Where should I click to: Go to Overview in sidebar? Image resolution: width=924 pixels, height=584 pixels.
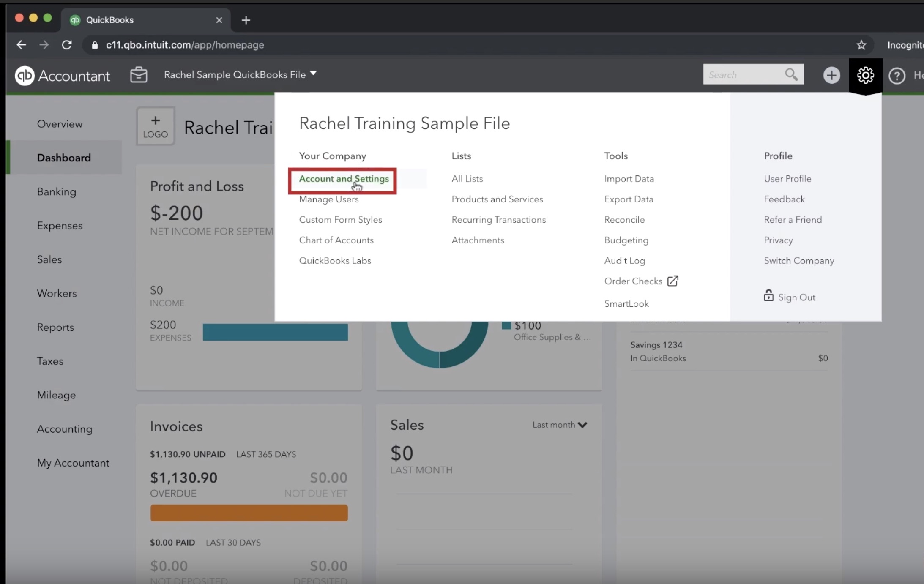pos(60,124)
